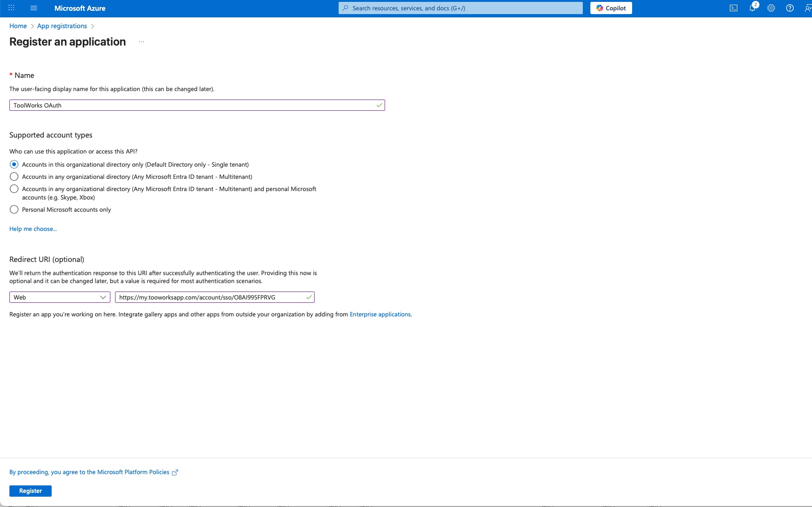Select Multitenant plus personal accounts option

pyautogui.click(x=14, y=189)
